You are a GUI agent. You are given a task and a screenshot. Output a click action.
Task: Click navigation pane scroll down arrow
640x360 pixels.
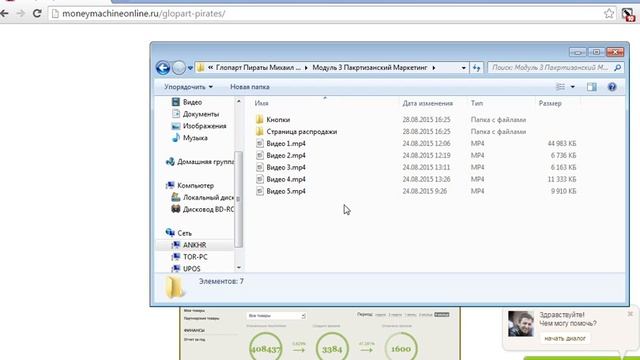tap(239, 268)
